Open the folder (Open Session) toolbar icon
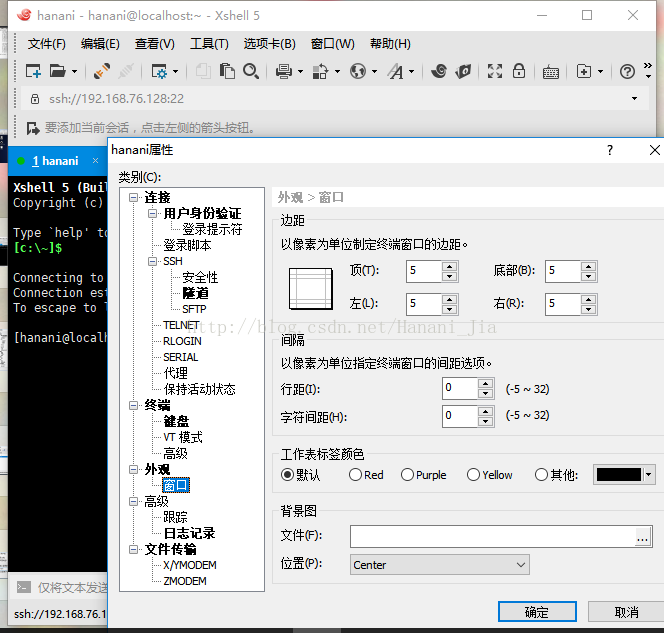Image resolution: width=664 pixels, height=633 pixels. click(x=58, y=71)
